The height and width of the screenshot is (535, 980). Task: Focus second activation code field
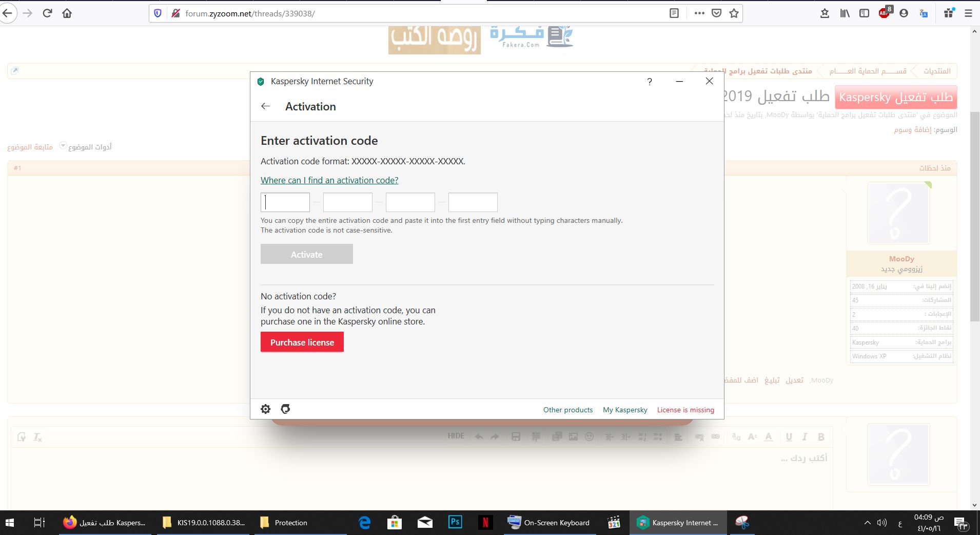click(348, 202)
